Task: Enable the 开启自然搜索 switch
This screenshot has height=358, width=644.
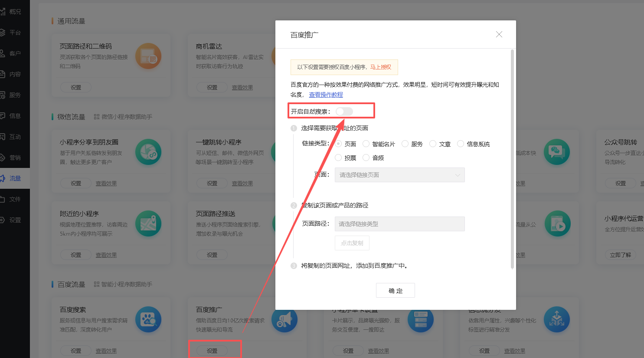Action: pos(344,112)
